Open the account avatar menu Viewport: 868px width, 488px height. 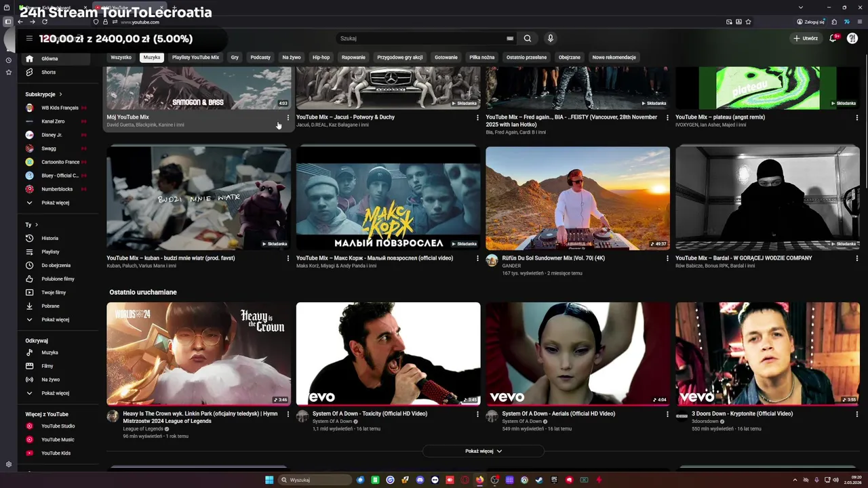[852, 39]
